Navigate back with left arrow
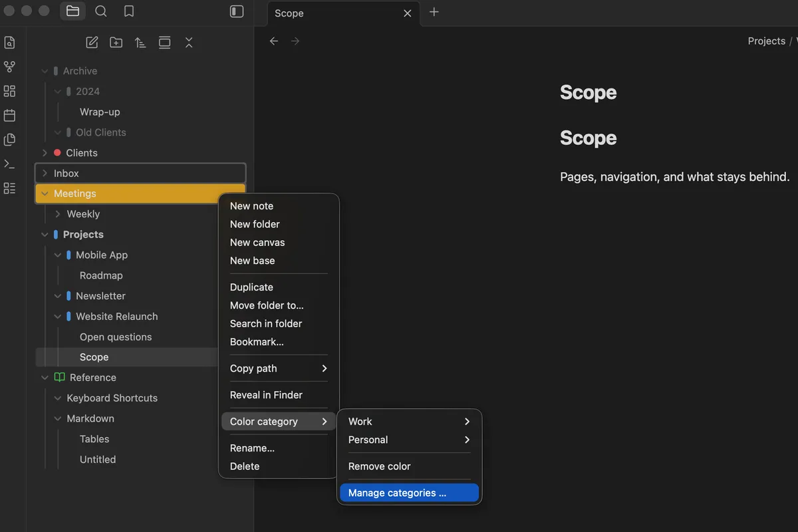The image size is (798, 532). click(x=273, y=41)
